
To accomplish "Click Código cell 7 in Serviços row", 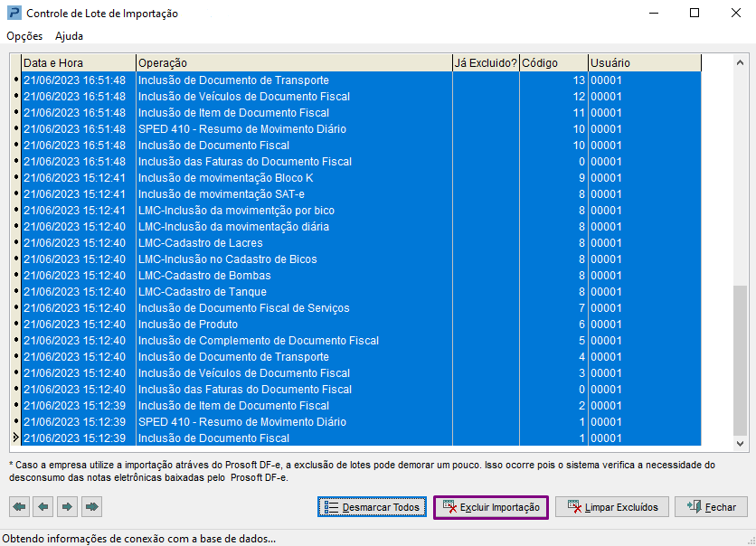I will point(553,308).
